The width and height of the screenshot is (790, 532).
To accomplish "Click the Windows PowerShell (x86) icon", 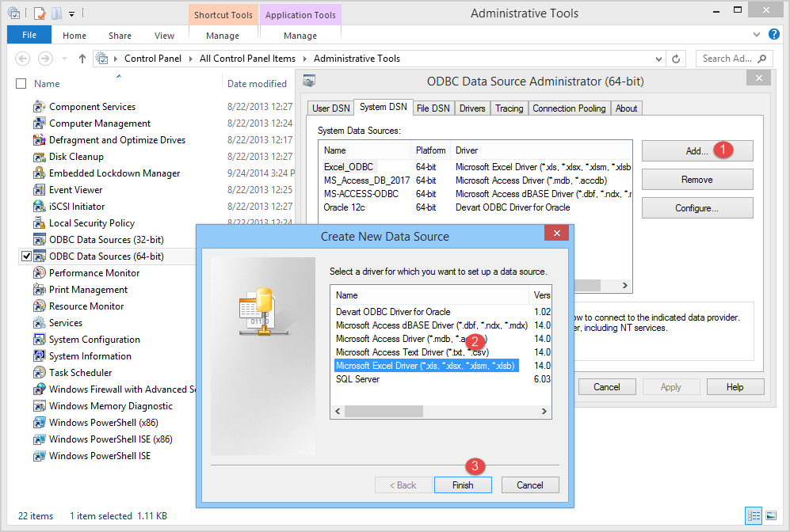I will (40, 422).
